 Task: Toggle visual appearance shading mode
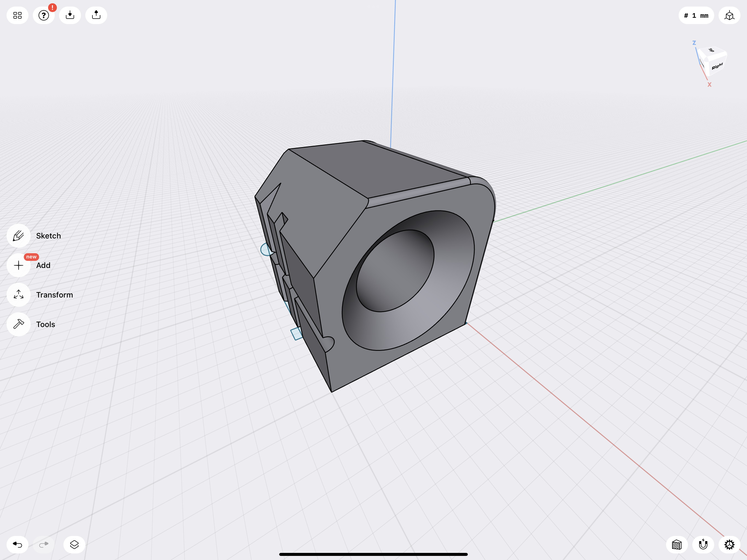[677, 544]
